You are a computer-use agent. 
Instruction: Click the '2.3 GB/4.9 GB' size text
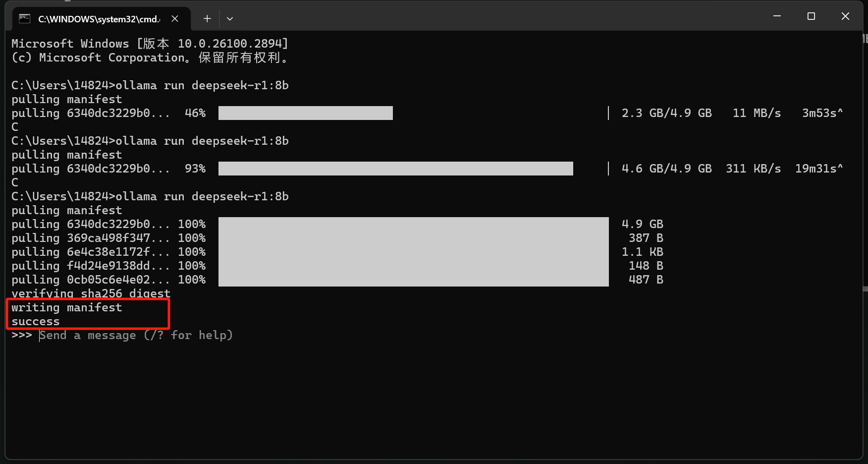tap(667, 113)
